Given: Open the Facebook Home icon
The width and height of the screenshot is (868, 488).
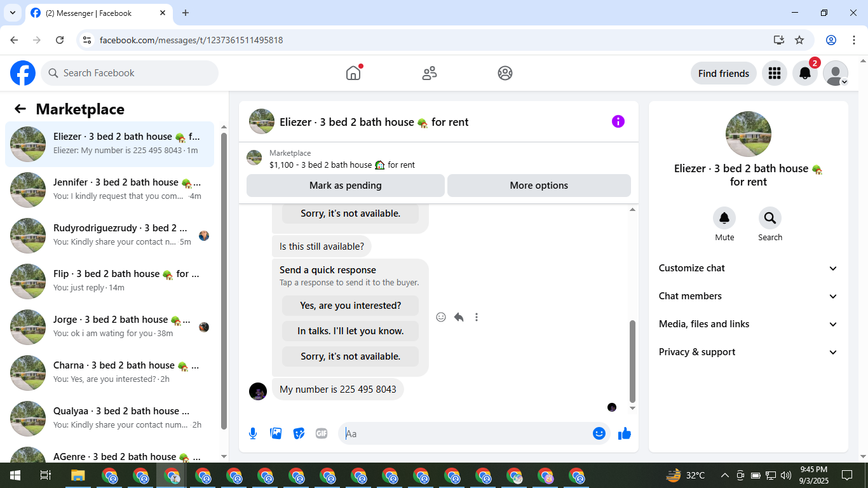Looking at the screenshot, I should (x=353, y=73).
